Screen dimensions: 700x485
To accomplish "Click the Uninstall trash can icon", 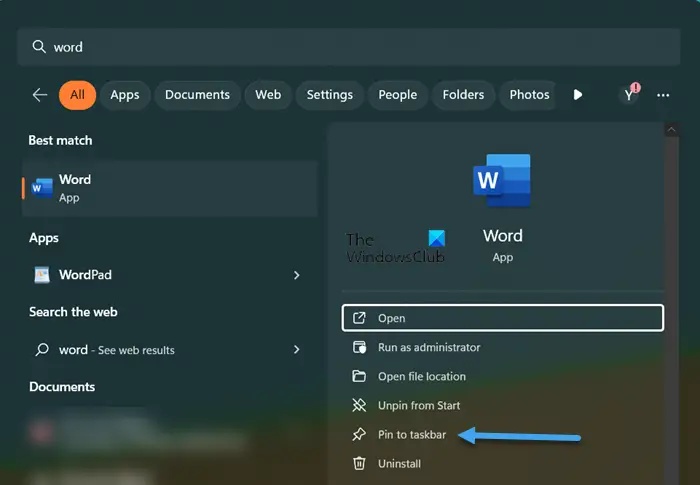I will click(359, 463).
